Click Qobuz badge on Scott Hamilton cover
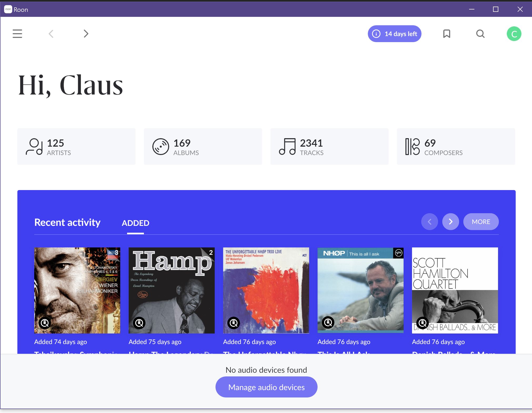 (x=423, y=323)
